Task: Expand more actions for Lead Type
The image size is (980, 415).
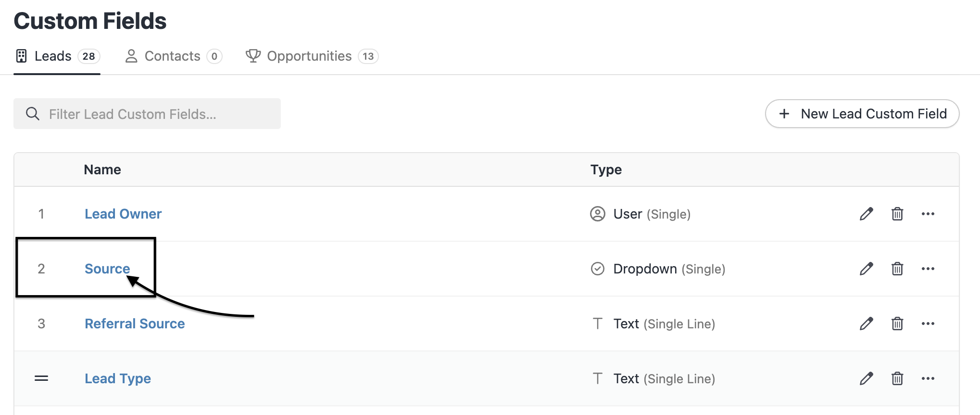Action: pyautogui.click(x=928, y=378)
